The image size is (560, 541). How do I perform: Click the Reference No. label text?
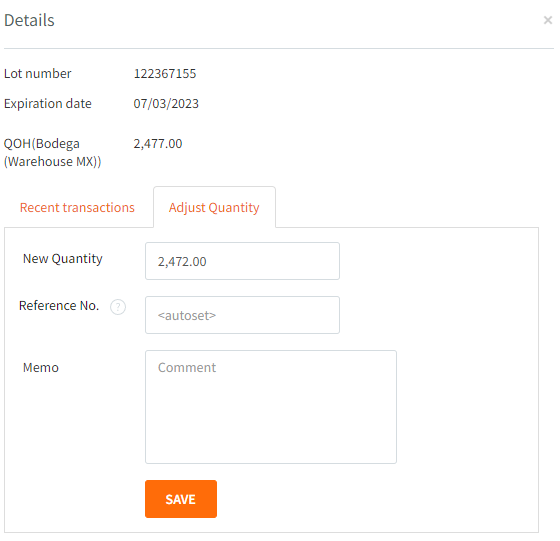click(x=59, y=306)
